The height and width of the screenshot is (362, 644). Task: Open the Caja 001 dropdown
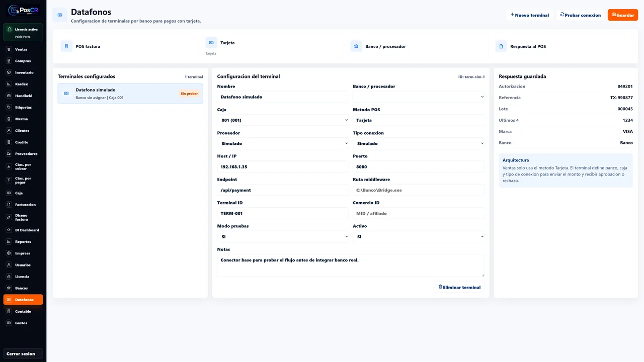(283, 120)
